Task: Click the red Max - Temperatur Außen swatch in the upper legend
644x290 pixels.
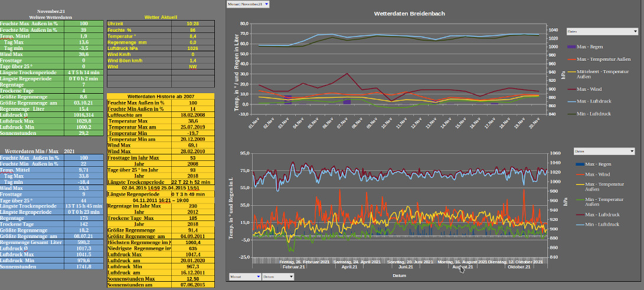Action: click(571, 59)
